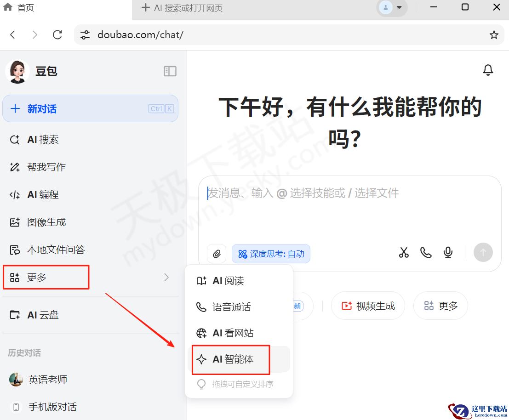Reload the page
Viewport: 509px width, 420px height.
click(x=57, y=35)
